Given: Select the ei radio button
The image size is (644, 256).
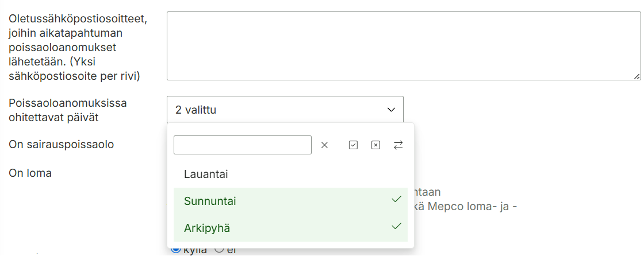Looking at the screenshot, I should [219, 249].
